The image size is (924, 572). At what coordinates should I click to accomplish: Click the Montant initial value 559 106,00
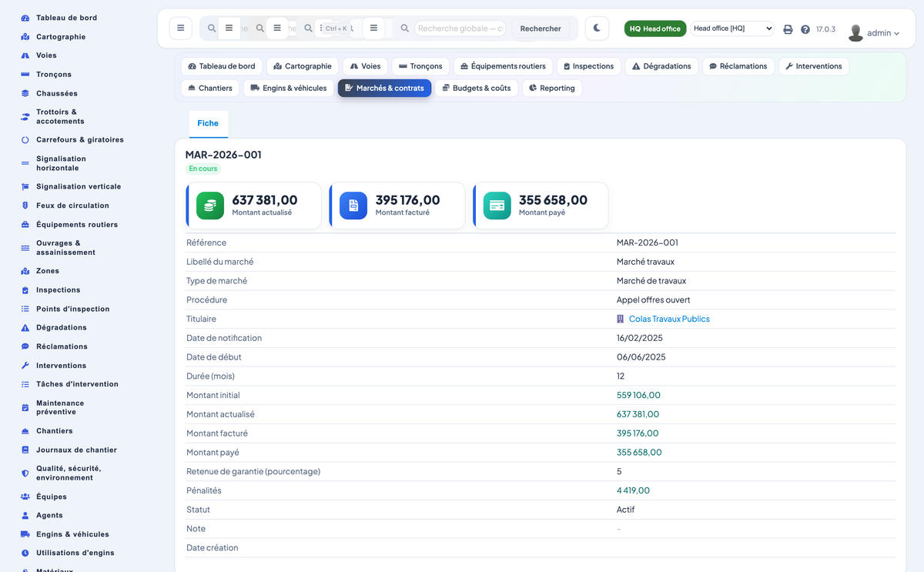point(638,395)
